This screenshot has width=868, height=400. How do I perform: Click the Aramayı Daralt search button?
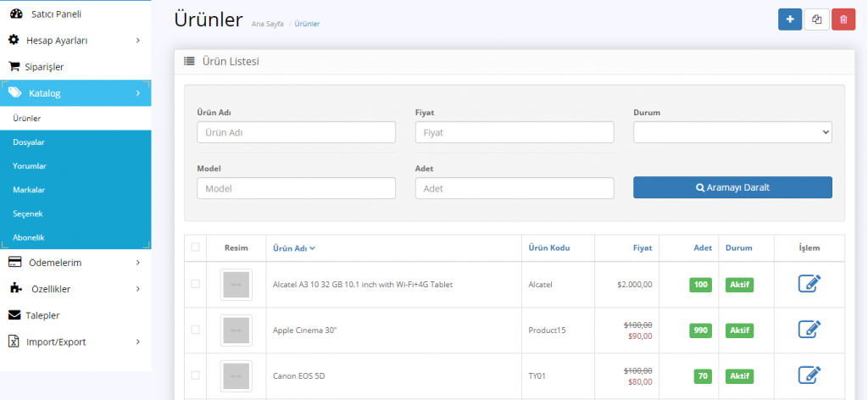[732, 187]
